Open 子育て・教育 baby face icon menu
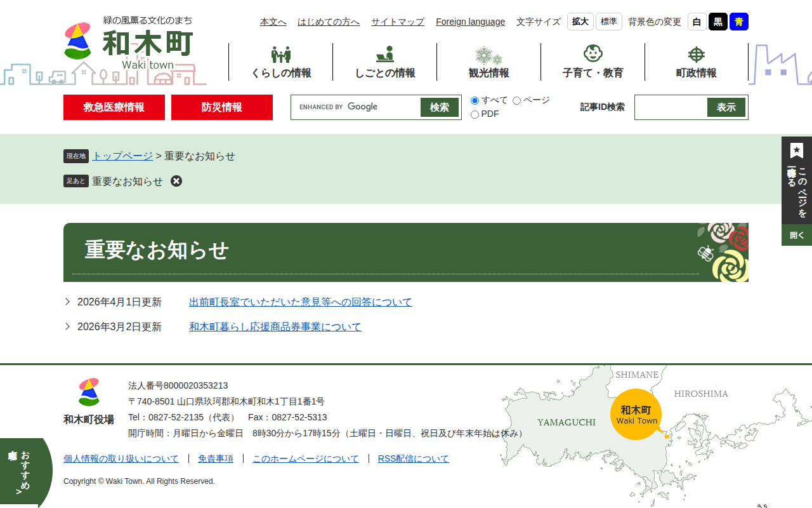Image resolution: width=812 pixels, height=508 pixels. (x=593, y=54)
